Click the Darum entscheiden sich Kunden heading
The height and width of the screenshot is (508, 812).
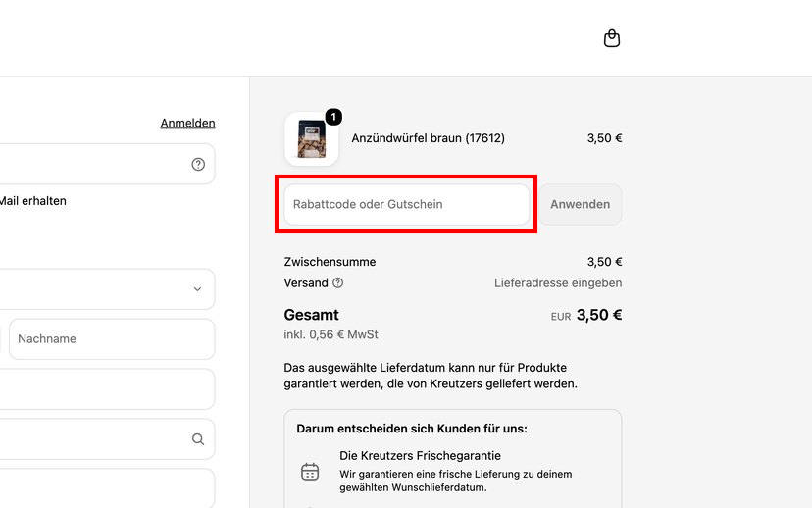(x=412, y=429)
